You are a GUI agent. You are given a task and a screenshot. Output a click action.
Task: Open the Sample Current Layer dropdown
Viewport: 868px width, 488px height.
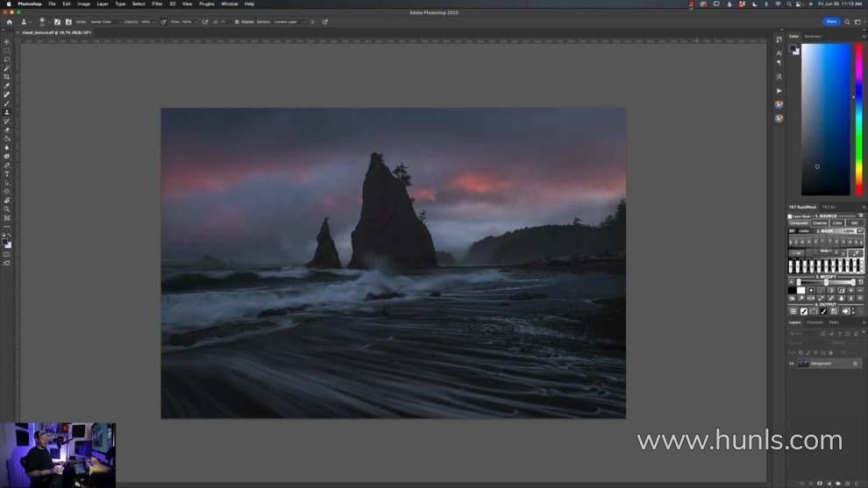pos(288,21)
